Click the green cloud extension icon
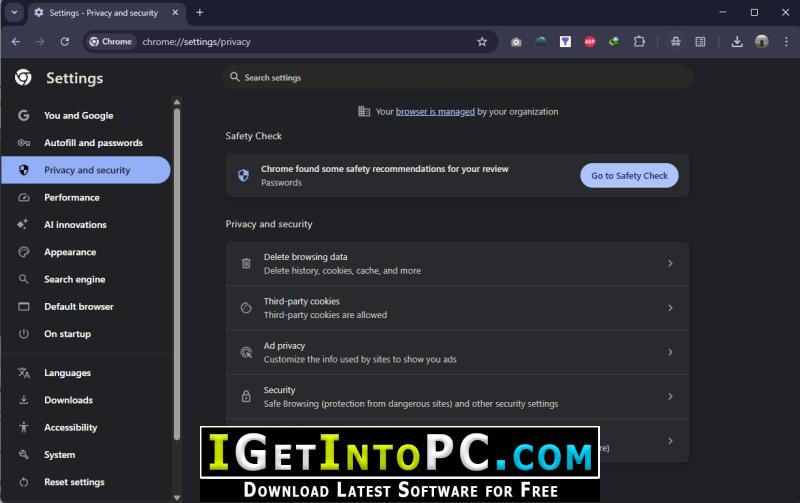Image resolution: width=800 pixels, height=503 pixels. click(x=541, y=42)
